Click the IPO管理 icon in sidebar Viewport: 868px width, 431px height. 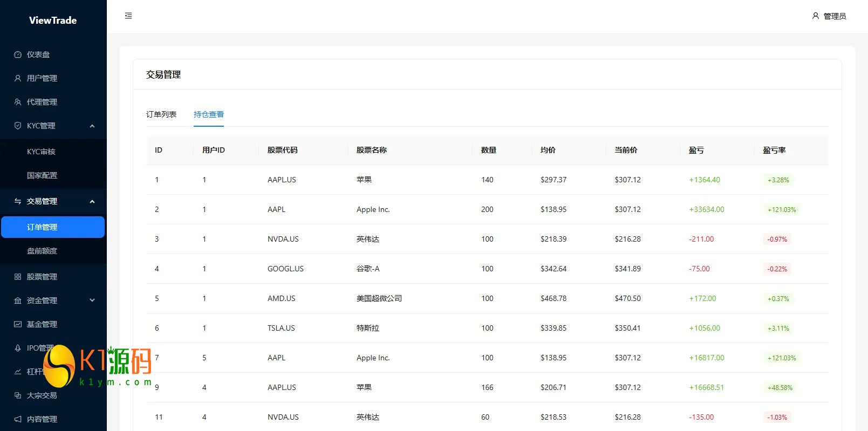pos(18,348)
